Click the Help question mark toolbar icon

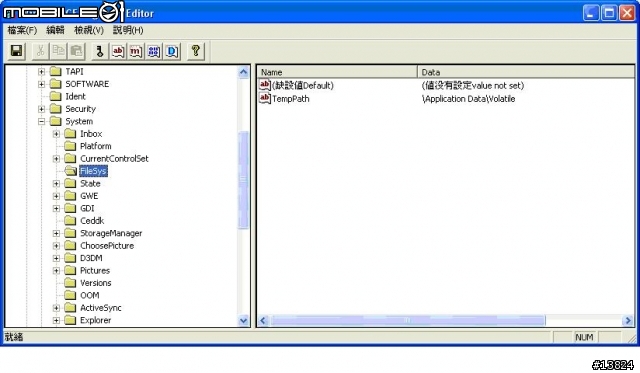click(x=196, y=51)
